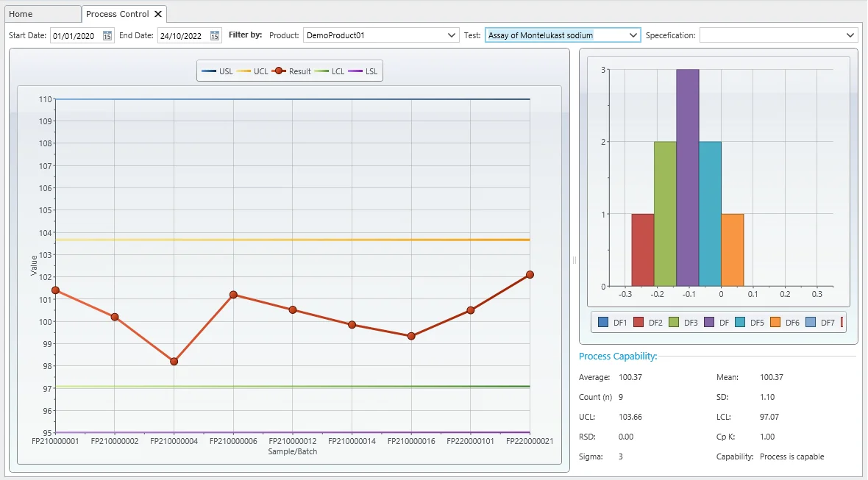Screen dimensions: 868x480
Task: Switch to the Home tab
Action: point(40,14)
